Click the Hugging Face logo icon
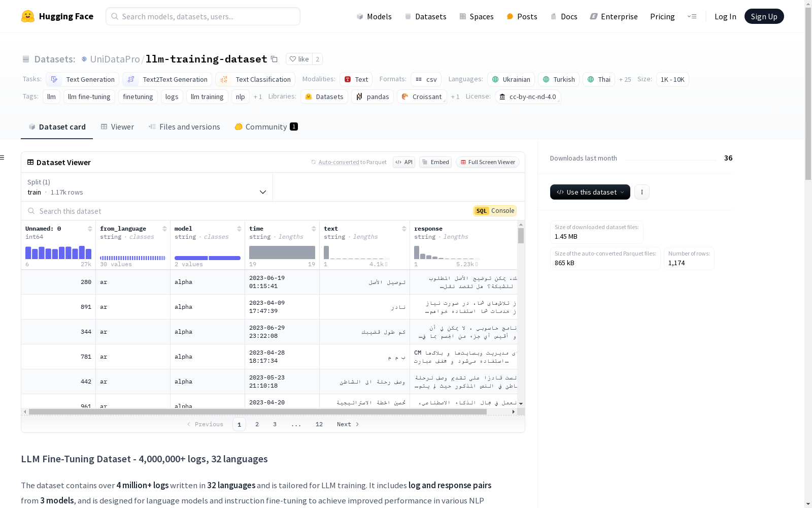Screen dimensions: 812x508 tap(28, 16)
